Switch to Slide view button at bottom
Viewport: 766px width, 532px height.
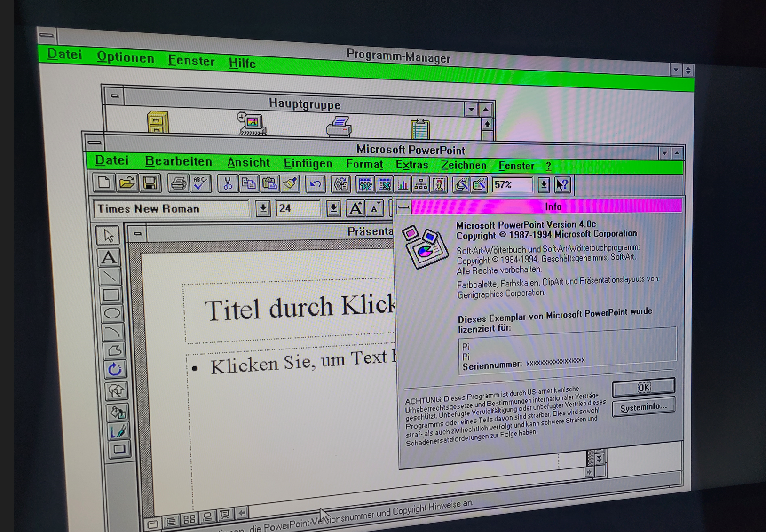[x=152, y=523]
